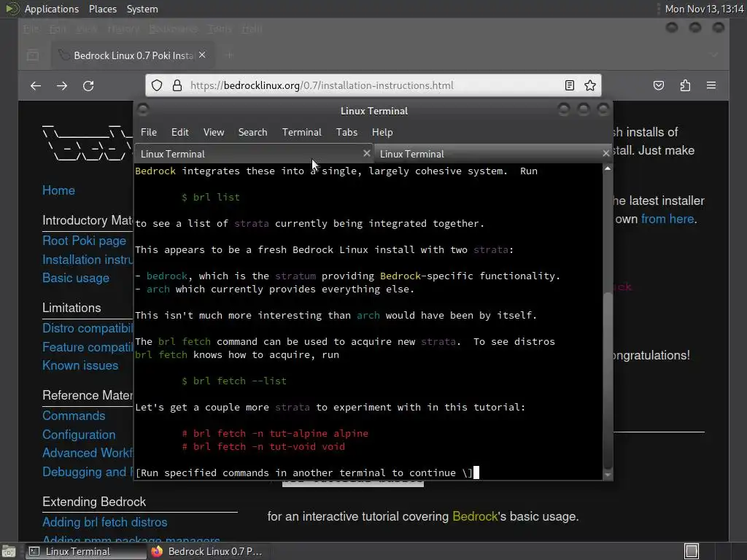Open Linux Terminal window menu icon
The image size is (747, 560).
point(142,110)
